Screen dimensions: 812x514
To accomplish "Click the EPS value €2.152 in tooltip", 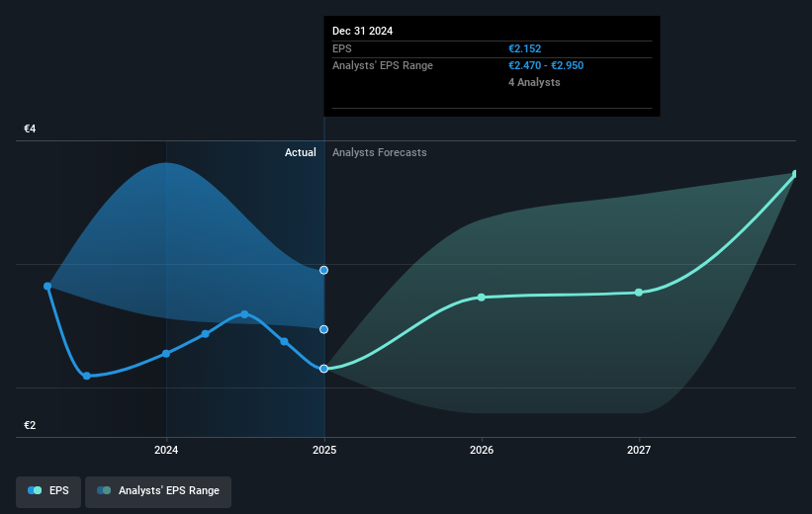I will 524,48.
